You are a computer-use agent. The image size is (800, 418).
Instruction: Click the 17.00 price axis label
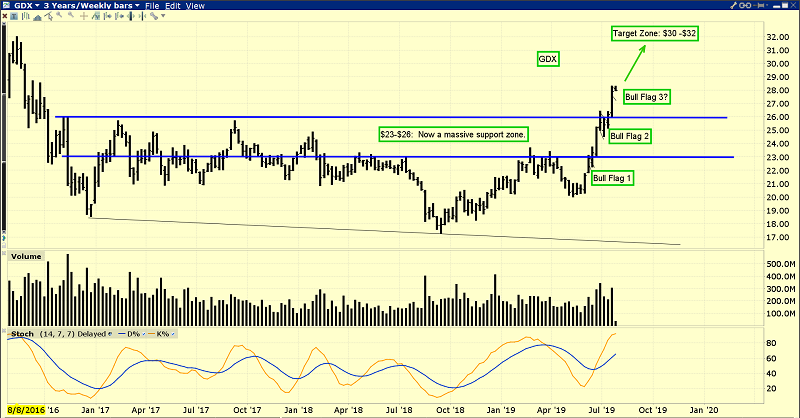[778, 237]
